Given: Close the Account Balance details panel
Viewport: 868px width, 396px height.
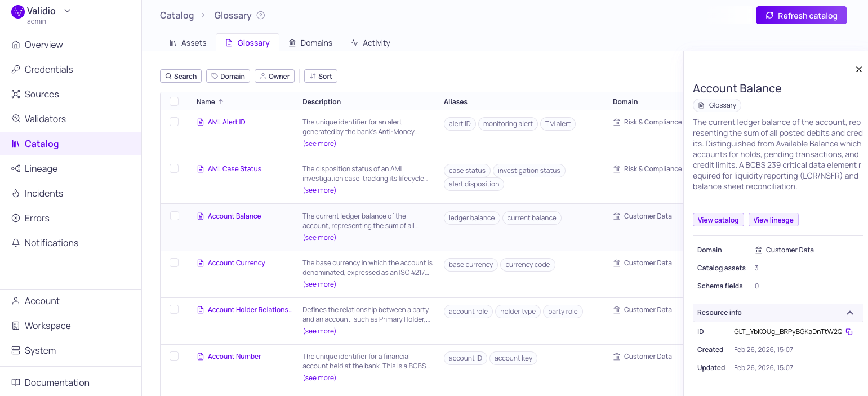Looking at the screenshot, I should coord(859,69).
